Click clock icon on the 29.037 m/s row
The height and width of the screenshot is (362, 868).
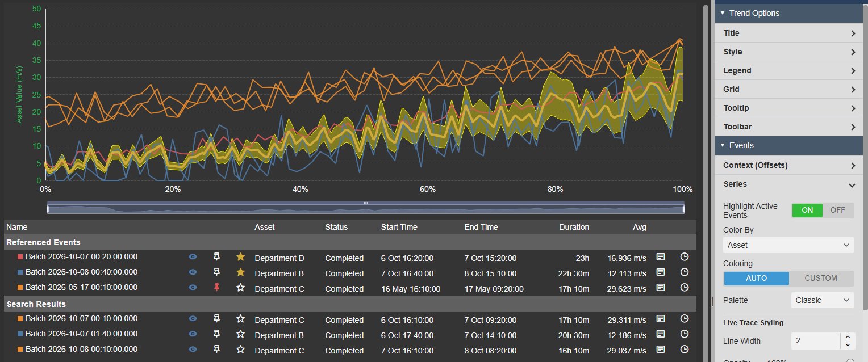click(685, 350)
